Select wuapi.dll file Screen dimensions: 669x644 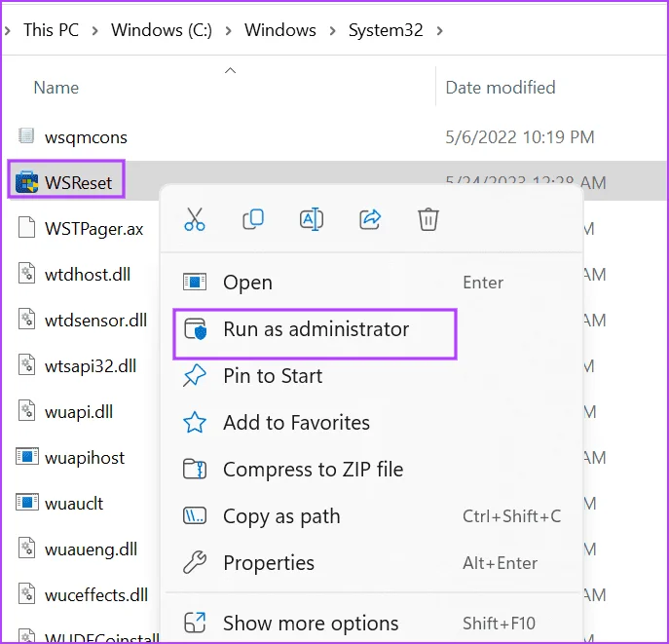[79, 412]
